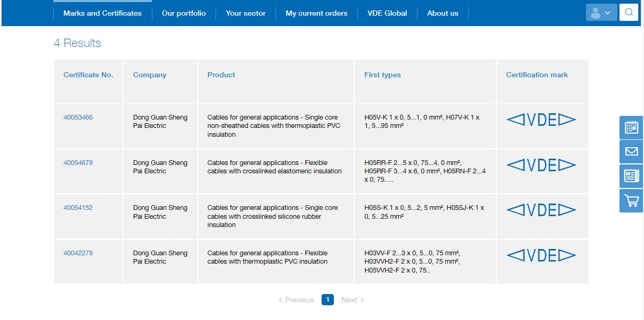Image resolution: width=644 pixels, height=320 pixels.
Task: Click VDE mark for certificate 40054678
Action: (541, 165)
